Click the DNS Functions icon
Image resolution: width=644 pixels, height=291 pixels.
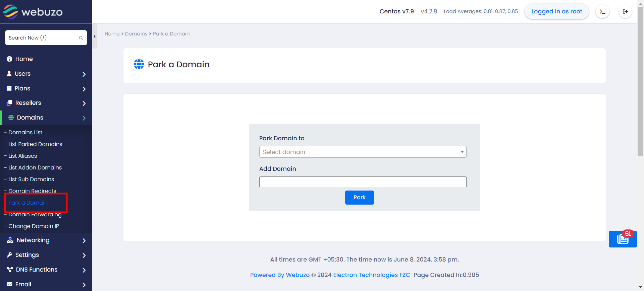click(x=10, y=270)
